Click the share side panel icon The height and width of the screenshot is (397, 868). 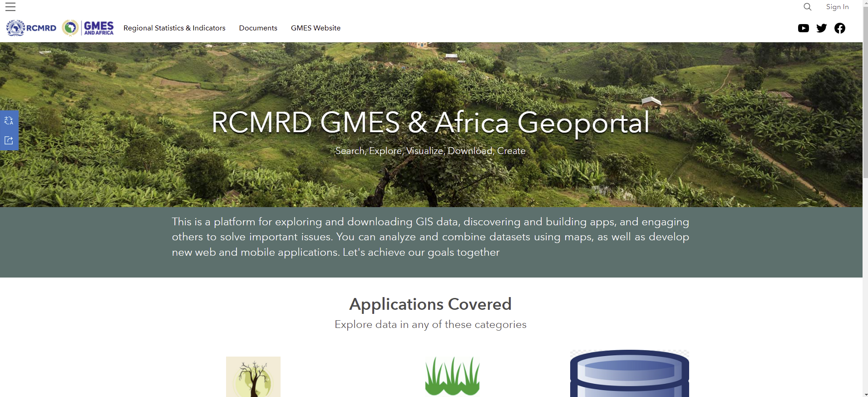(x=9, y=140)
